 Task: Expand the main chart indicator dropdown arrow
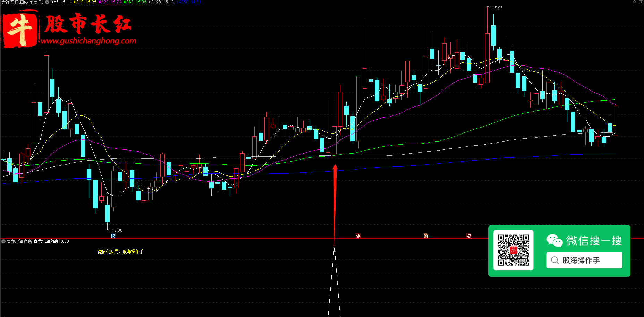[x=47, y=2]
